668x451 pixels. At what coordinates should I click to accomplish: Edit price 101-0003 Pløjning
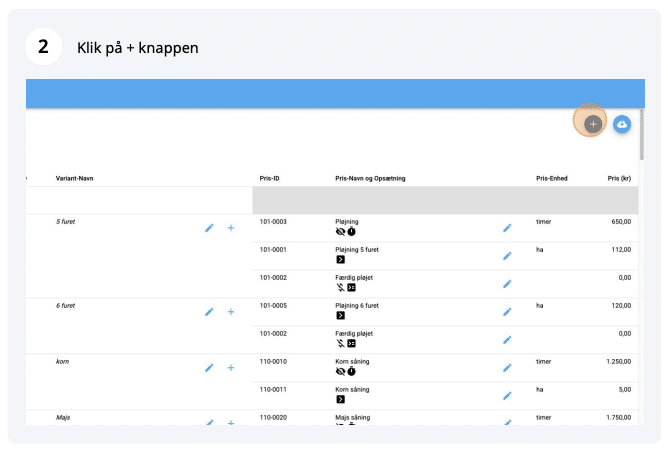[x=507, y=228]
